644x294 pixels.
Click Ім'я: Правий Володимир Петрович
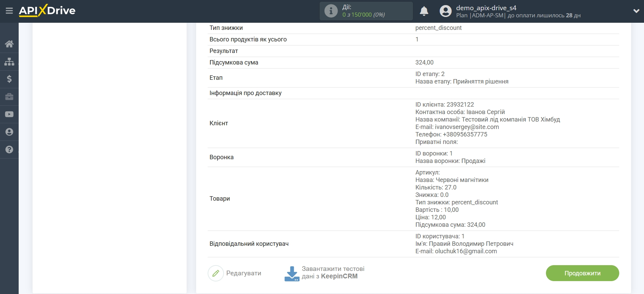[464, 244]
